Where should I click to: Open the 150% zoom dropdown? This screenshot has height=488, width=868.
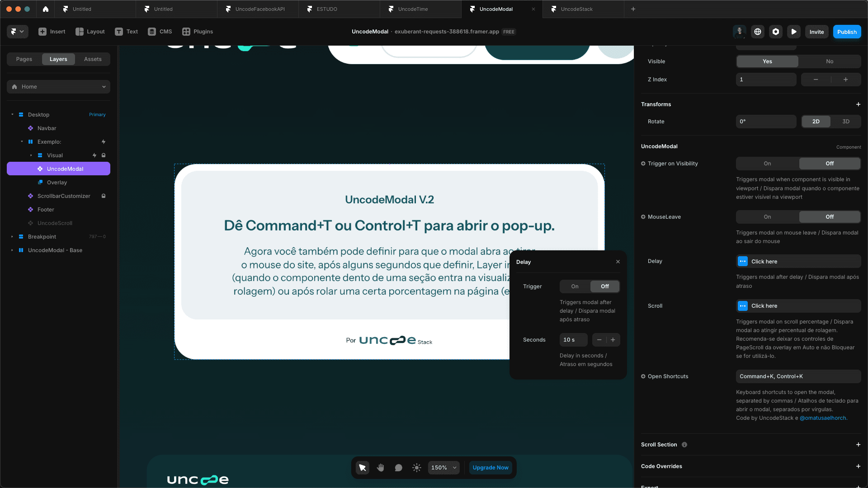tap(444, 468)
